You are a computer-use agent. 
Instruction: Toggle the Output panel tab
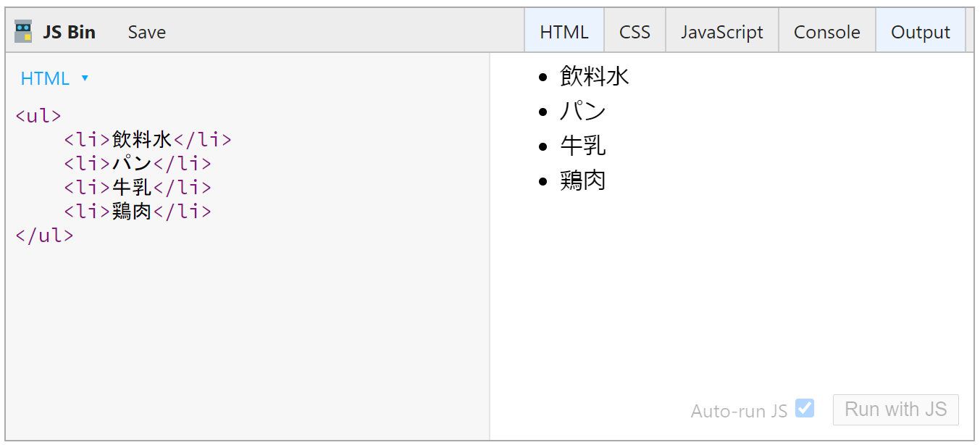coord(920,32)
